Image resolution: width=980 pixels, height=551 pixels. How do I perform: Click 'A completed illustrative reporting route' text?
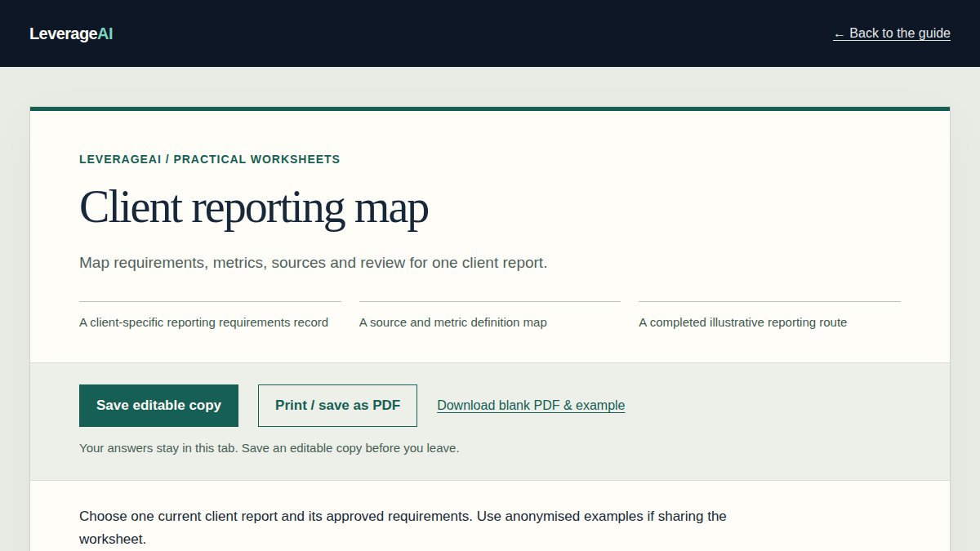click(742, 322)
